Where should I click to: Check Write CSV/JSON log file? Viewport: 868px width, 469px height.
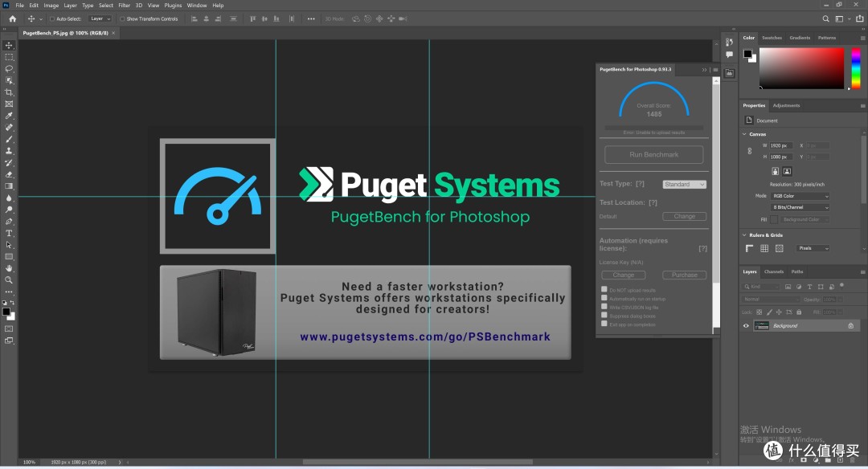point(604,307)
